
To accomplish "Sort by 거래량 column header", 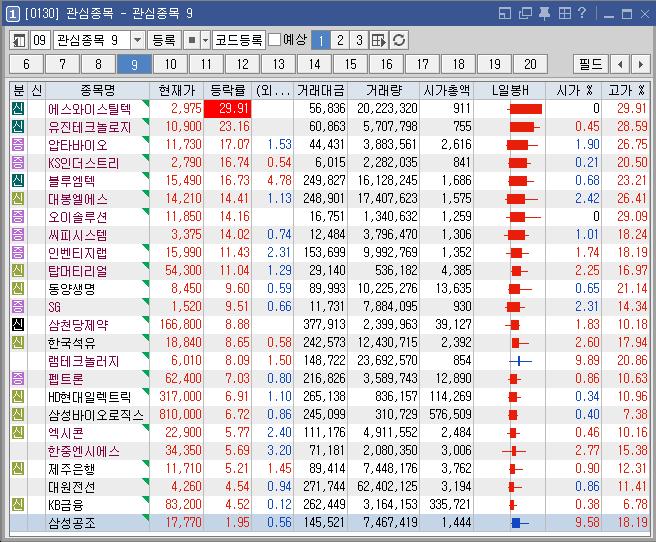I will [x=383, y=90].
